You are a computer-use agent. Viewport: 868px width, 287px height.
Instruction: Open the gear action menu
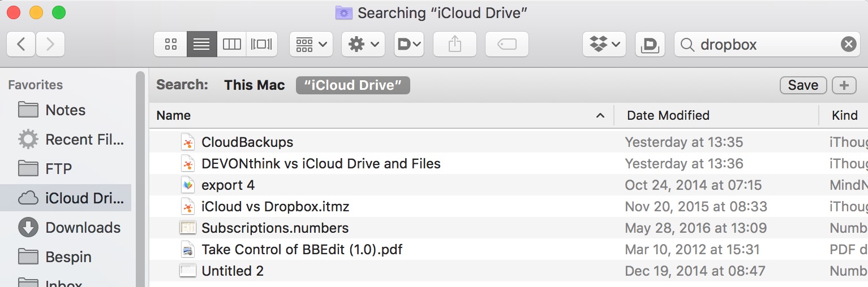[x=363, y=44]
